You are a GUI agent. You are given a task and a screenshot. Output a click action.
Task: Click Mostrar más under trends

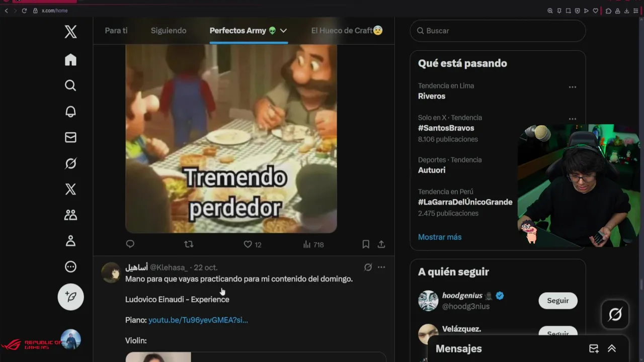[440, 237]
